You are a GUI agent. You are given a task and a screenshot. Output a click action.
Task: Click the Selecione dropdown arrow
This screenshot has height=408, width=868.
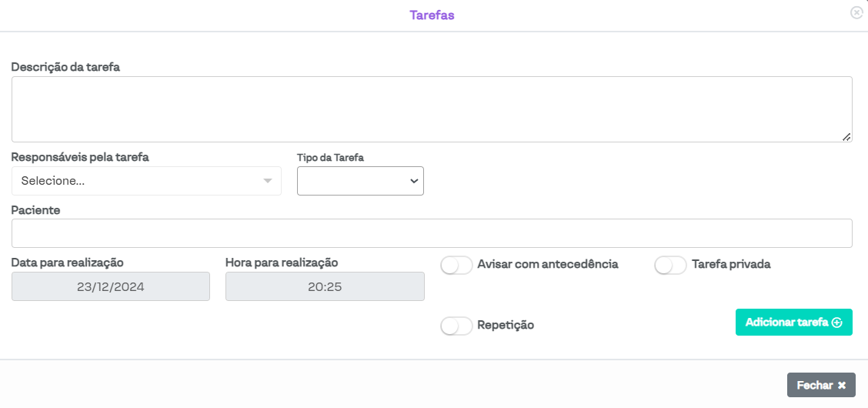coord(268,181)
